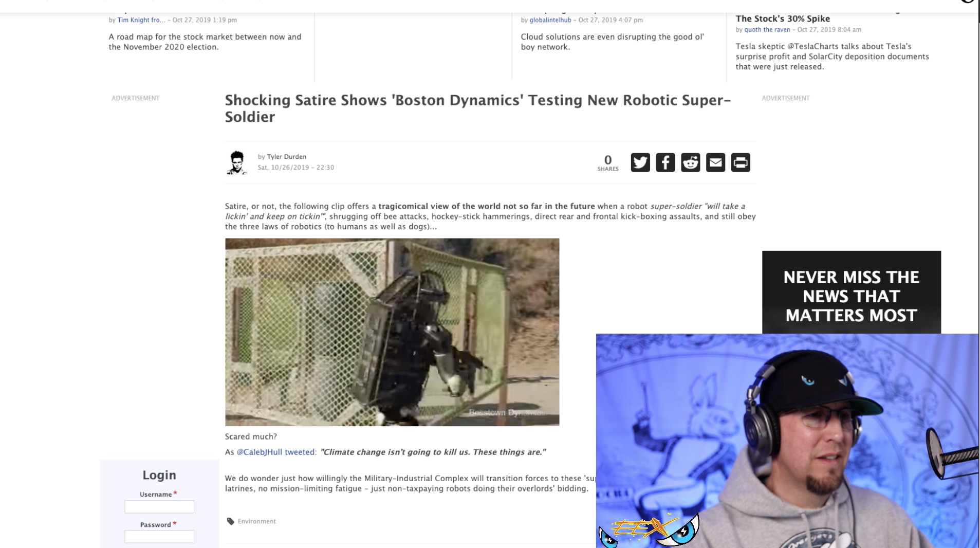Open quoth the raven author link
This screenshot has height=548, width=980.
tap(767, 30)
